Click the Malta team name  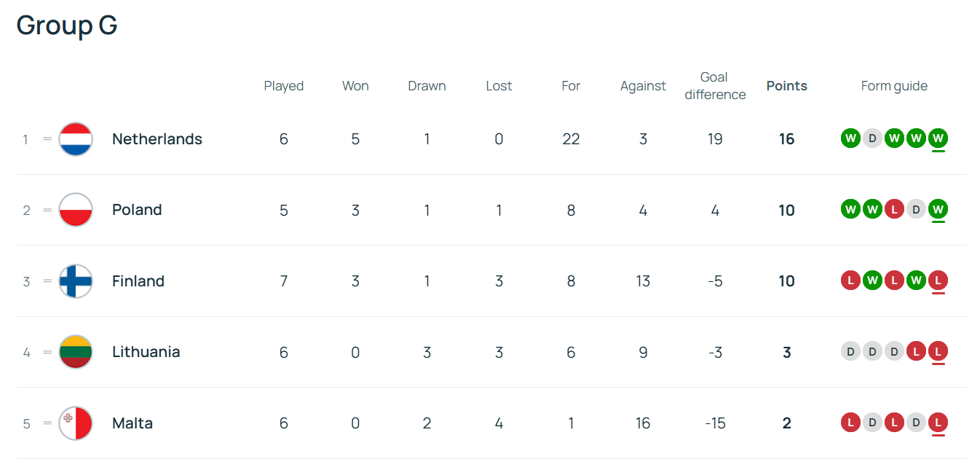133,423
